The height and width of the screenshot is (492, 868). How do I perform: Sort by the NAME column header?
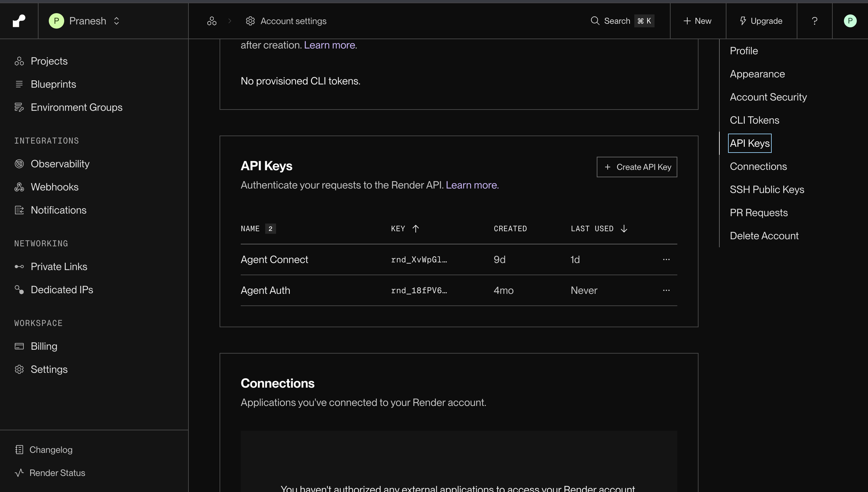[250, 229]
